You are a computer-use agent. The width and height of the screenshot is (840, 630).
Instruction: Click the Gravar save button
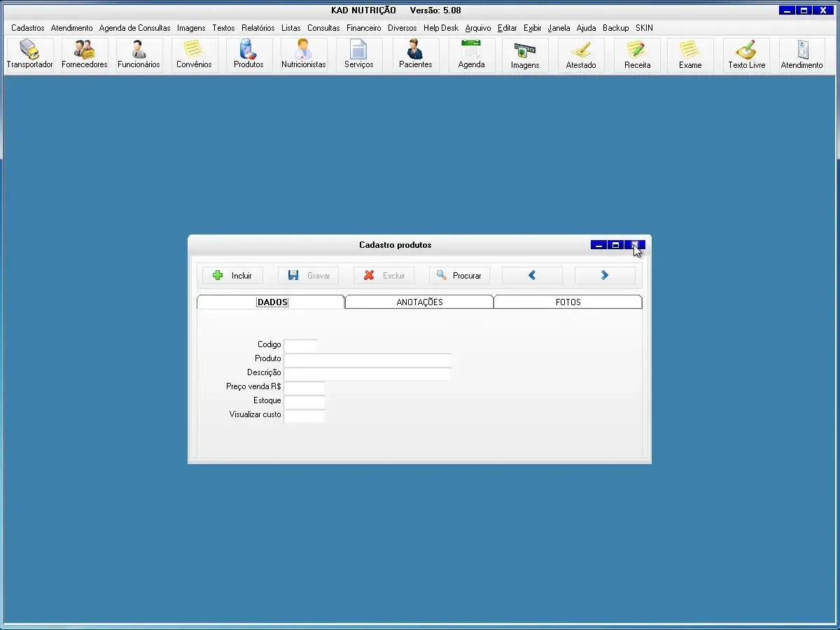click(x=308, y=275)
